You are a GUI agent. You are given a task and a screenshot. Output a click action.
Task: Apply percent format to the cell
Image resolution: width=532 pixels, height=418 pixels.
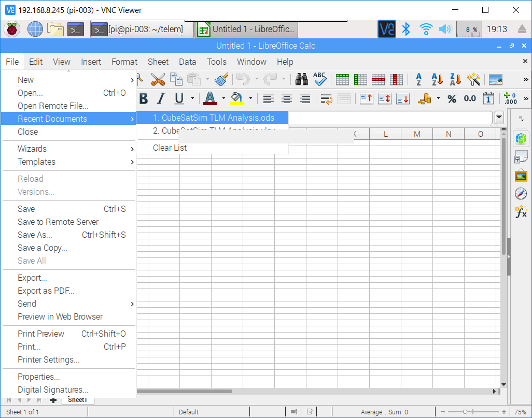(452, 98)
